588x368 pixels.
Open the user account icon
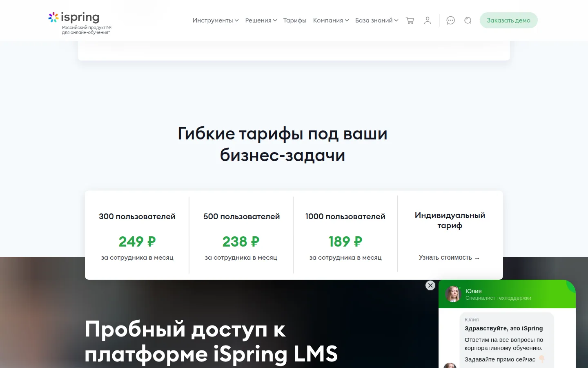tap(428, 20)
